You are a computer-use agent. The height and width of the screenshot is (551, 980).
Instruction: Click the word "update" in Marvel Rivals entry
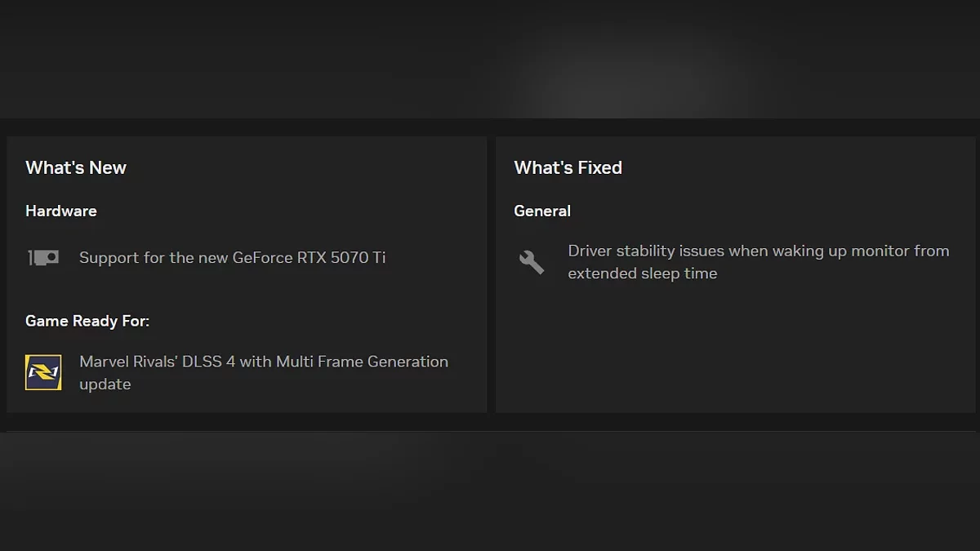[x=105, y=384]
